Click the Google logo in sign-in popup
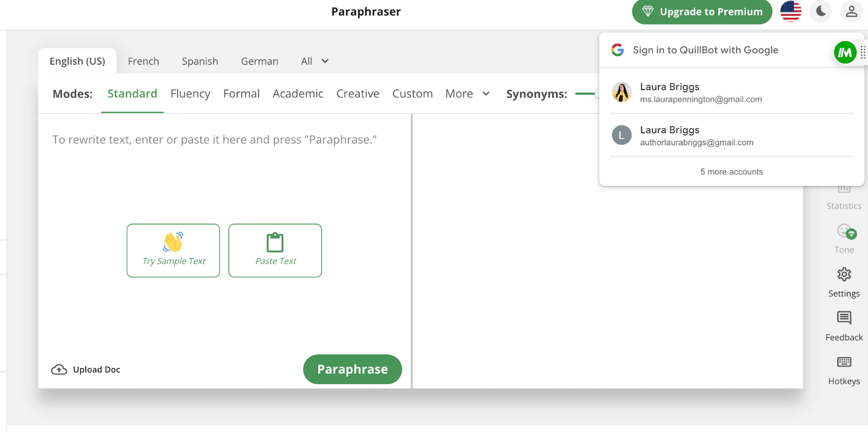 point(617,50)
